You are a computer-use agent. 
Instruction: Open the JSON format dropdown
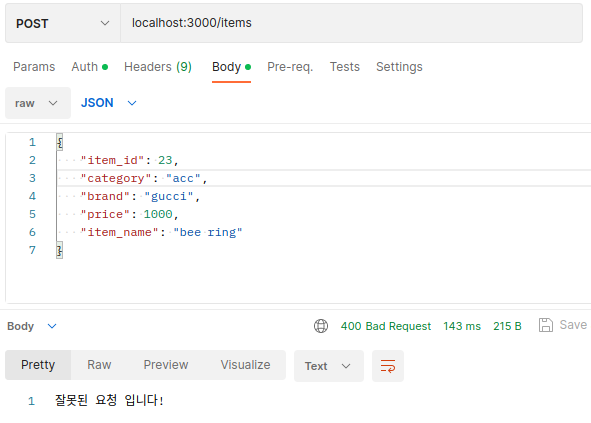click(x=109, y=103)
